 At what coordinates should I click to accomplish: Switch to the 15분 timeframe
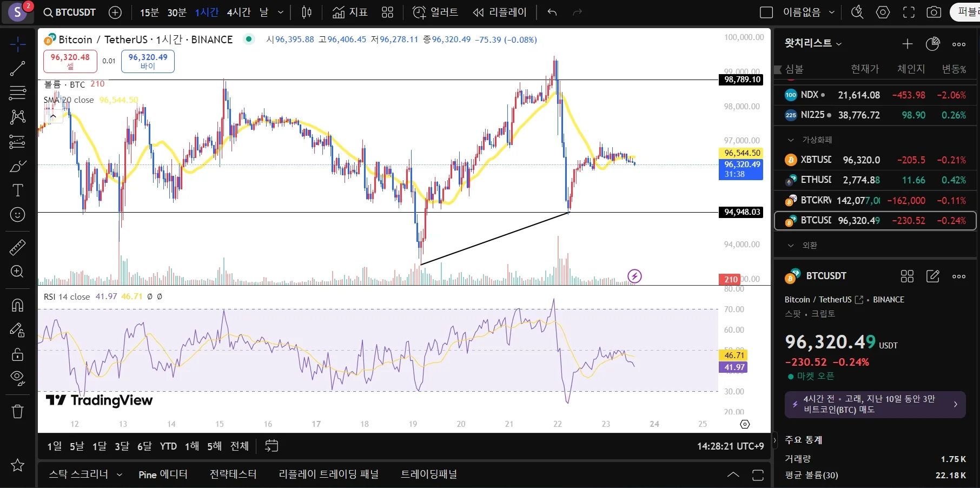(x=149, y=12)
